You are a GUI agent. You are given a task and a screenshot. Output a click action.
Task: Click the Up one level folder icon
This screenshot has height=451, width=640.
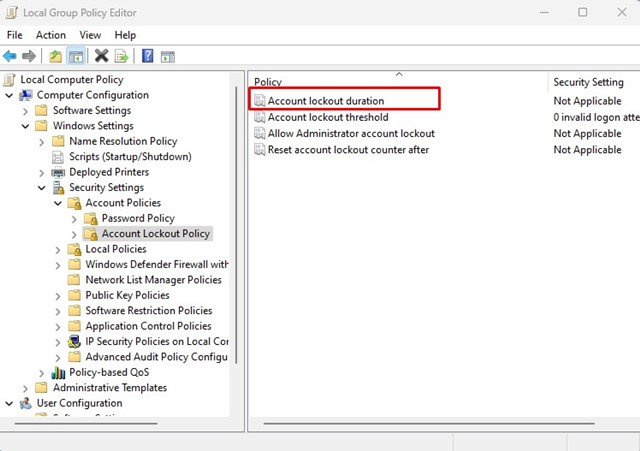pos(56,56)
